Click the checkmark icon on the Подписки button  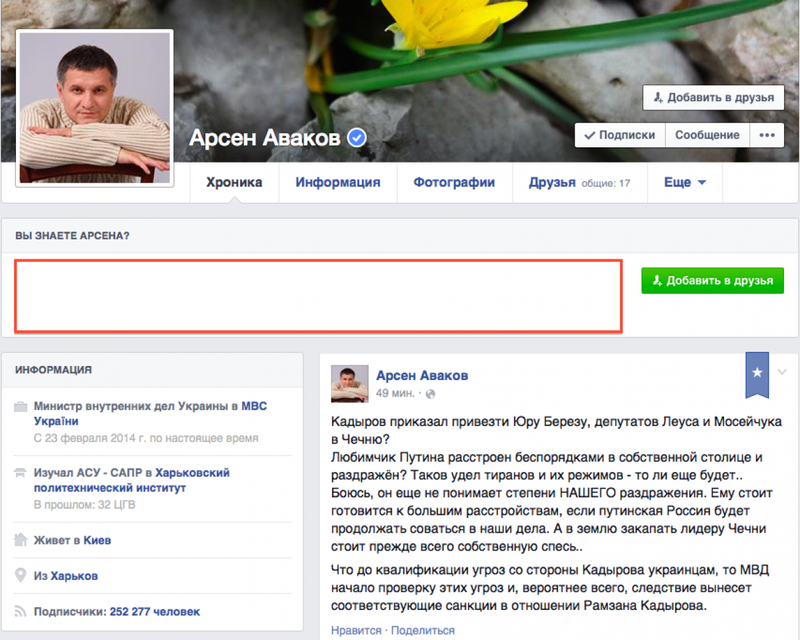click(x=588, y=133)
